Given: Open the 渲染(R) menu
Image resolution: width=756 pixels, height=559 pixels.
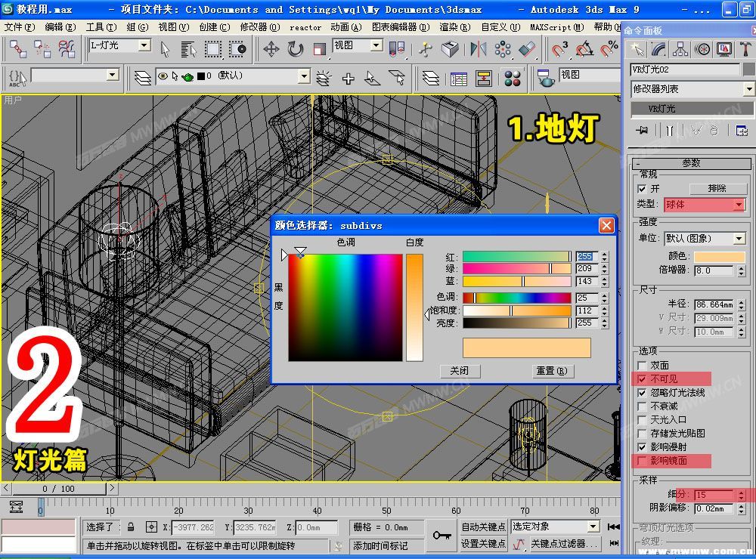Looking at the screenshot, I should (454, 27).
